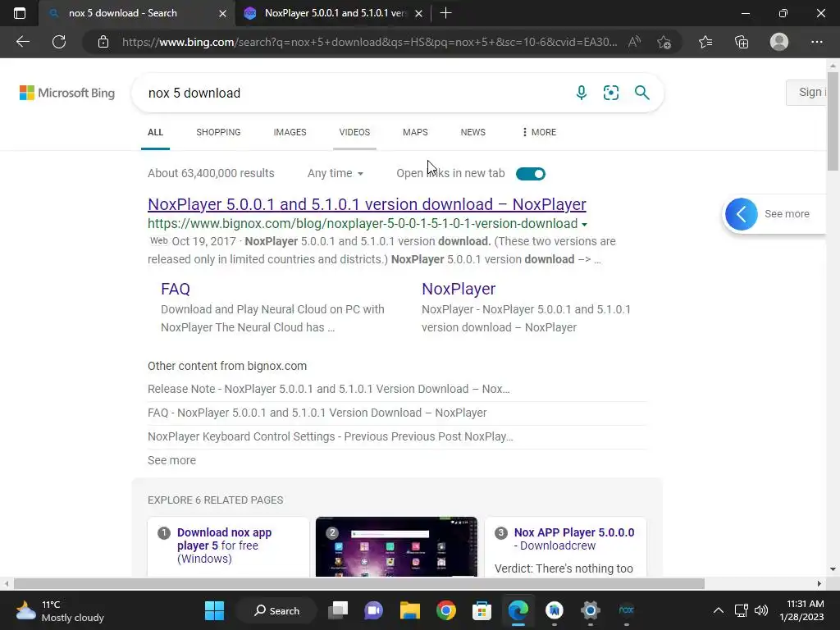Click the browser address bar URL
Screen dimensions: 840x630
pos(370,42)
